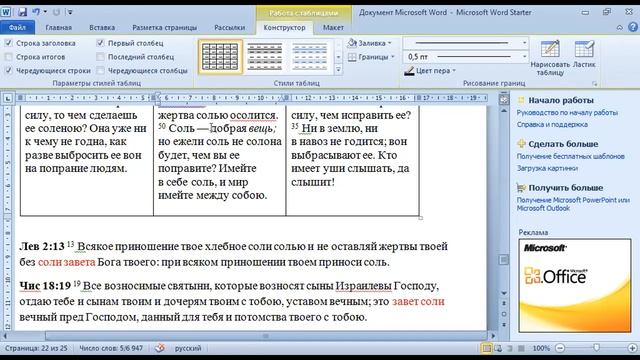Switch to full screen reading view
Viewport: 640px width, 360px height.
pos(498,348)
